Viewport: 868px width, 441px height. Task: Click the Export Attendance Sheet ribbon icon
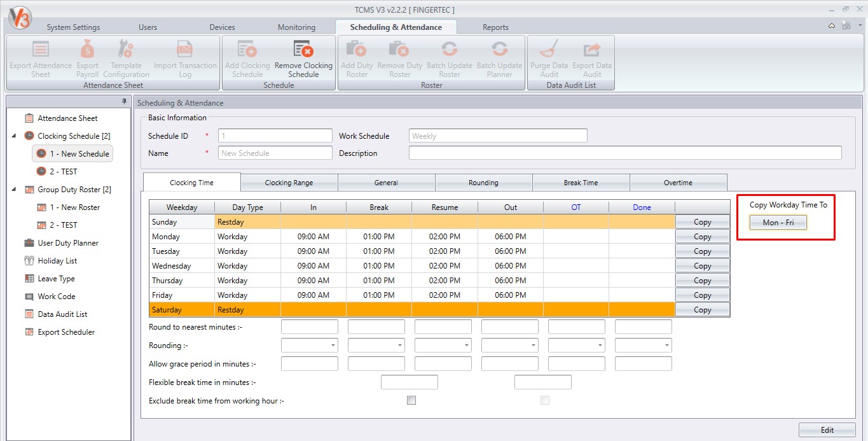click(x=41, y=50)
